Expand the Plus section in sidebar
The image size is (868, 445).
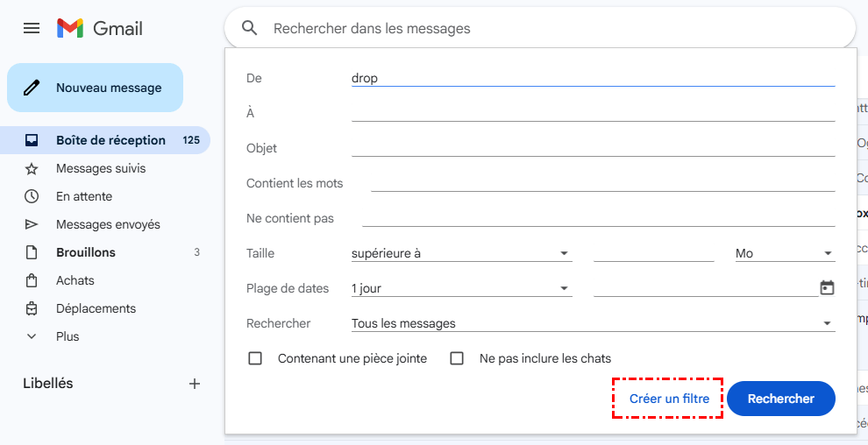68,336
